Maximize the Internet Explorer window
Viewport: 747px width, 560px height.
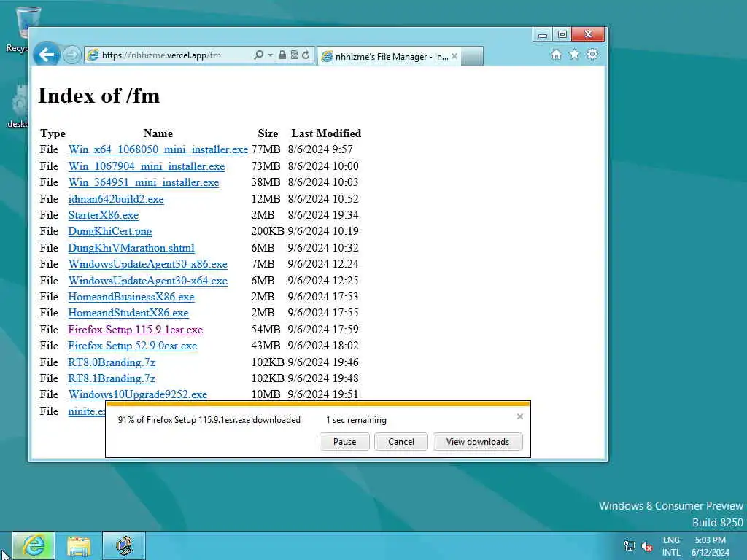[562, 34]
